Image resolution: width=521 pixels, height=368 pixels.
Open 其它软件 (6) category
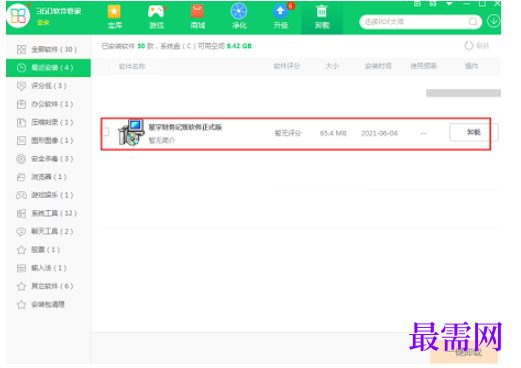tap(48, 286)
